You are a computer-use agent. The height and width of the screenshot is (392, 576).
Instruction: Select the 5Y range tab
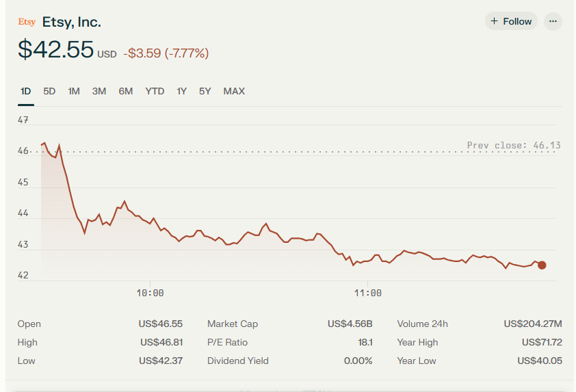(x=205, y=91)
